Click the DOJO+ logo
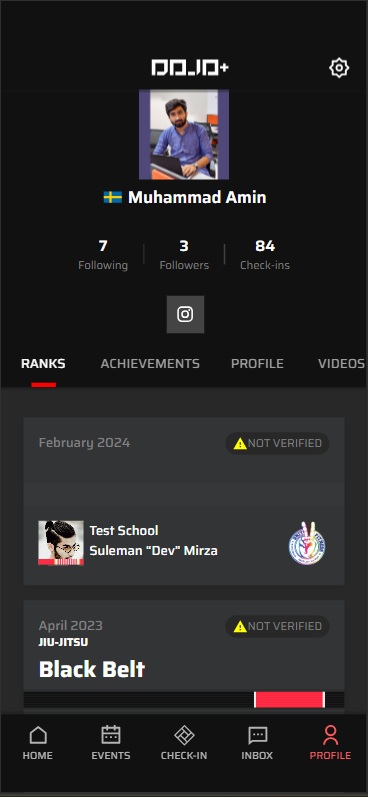The image size is (368, 797). [190, 68]
